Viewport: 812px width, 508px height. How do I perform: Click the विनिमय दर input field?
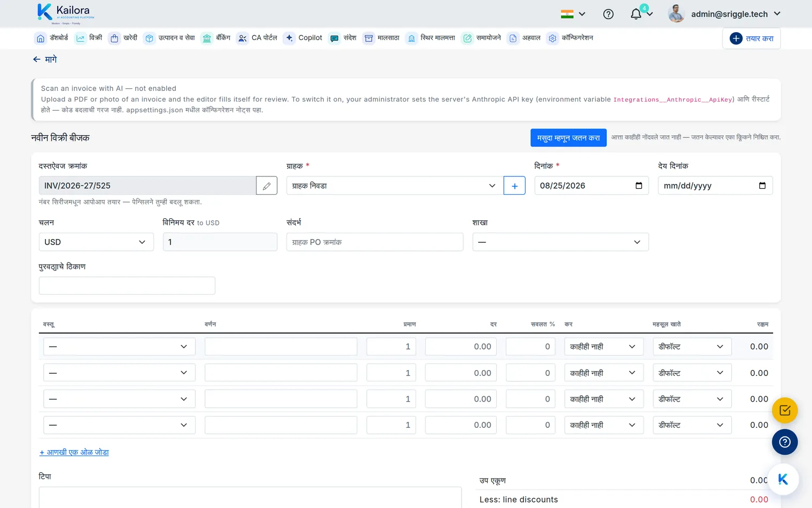pos(220,242)
